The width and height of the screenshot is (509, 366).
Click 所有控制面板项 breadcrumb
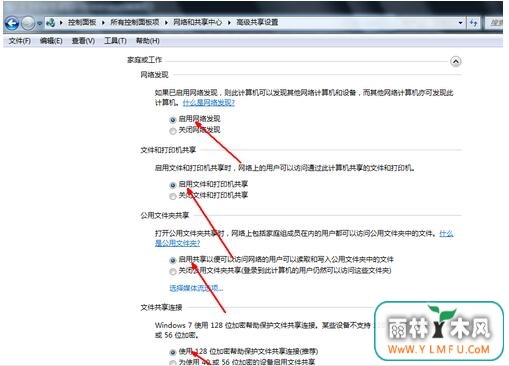point(135,22)
